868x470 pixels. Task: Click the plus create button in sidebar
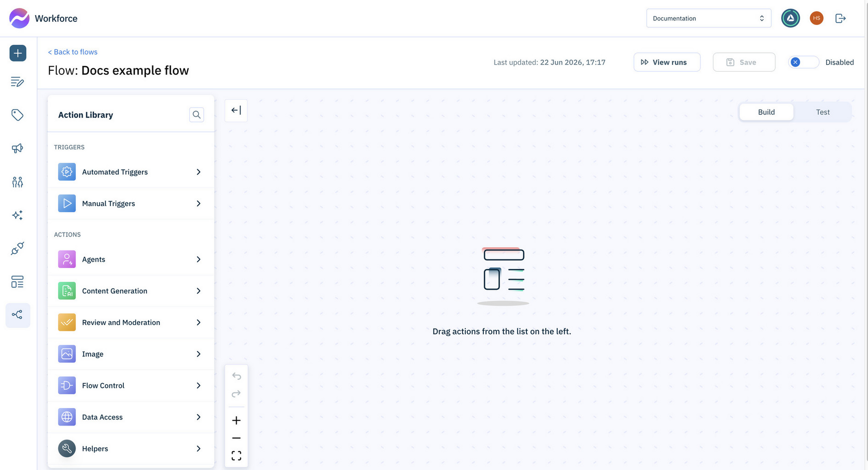[18, 53]
